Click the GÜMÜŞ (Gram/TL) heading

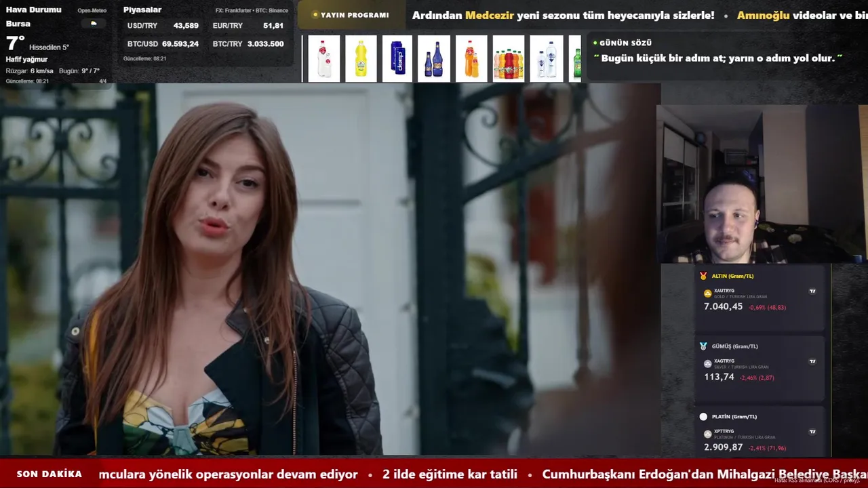coord(735,346)
